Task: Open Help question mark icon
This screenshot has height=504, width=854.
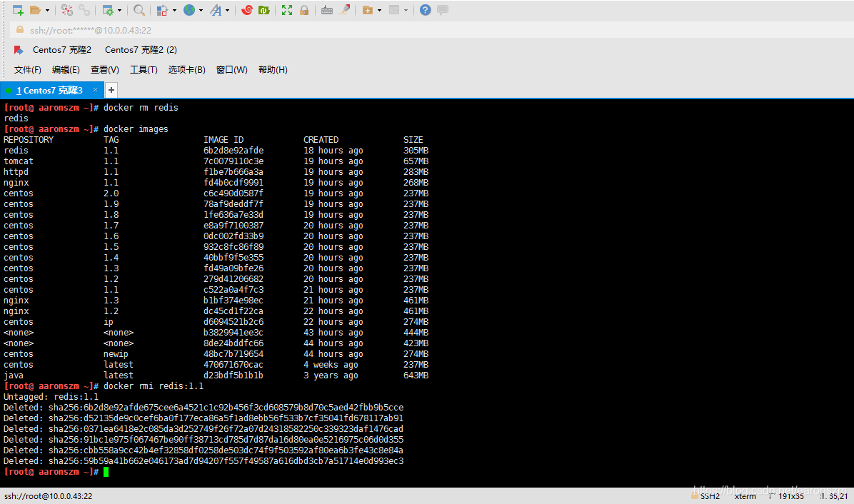Action: 426,10
